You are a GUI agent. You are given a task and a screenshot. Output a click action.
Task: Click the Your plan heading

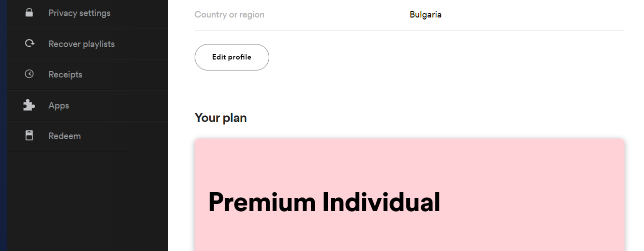[221, 118]
